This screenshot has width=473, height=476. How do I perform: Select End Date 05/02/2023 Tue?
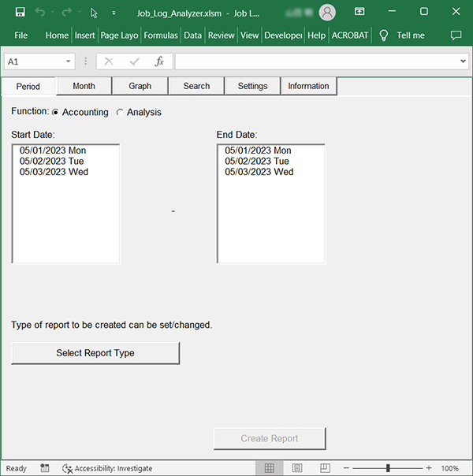point(271,162)
